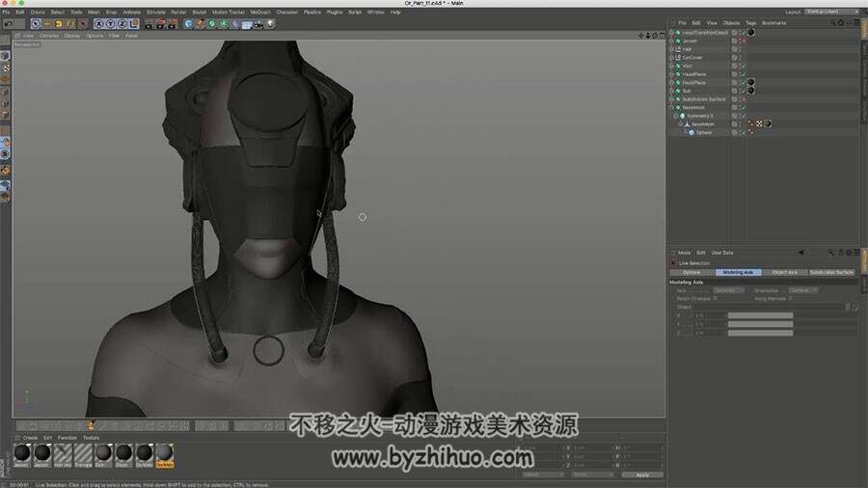Click the Cube primitive icon
The width and height of the screenshot is (868, 488).
coord(188,24)
